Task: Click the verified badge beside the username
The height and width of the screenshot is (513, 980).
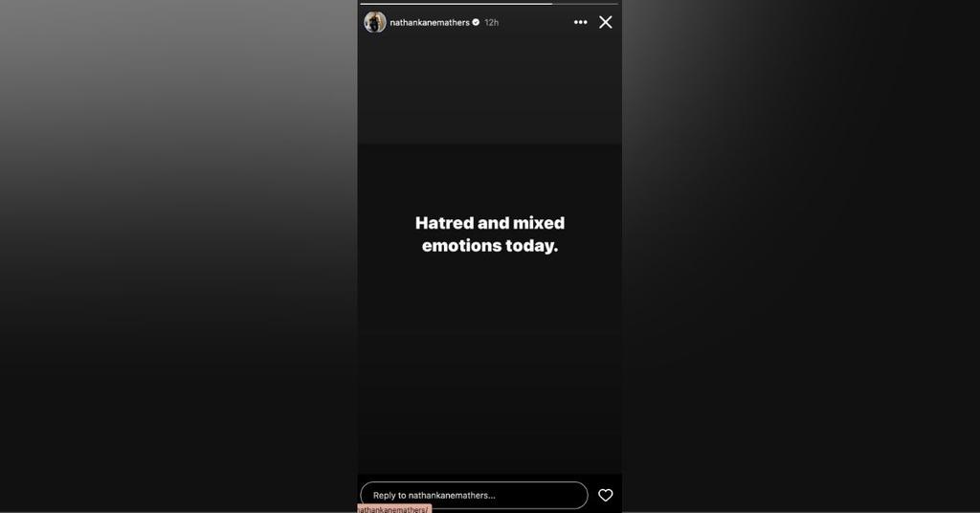Action: (476, 23)
